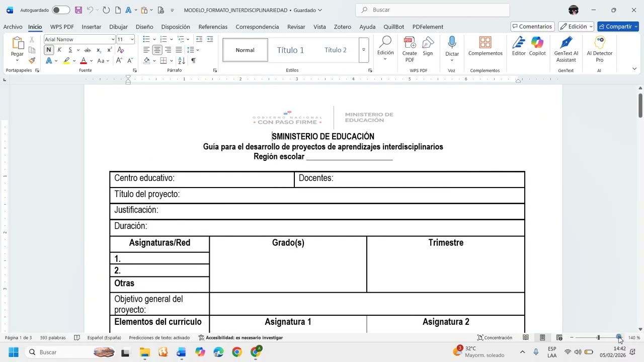This screenshot has height=362, width=644.
Task: Open the font size 11 dropdown
Action: (132, 39)
